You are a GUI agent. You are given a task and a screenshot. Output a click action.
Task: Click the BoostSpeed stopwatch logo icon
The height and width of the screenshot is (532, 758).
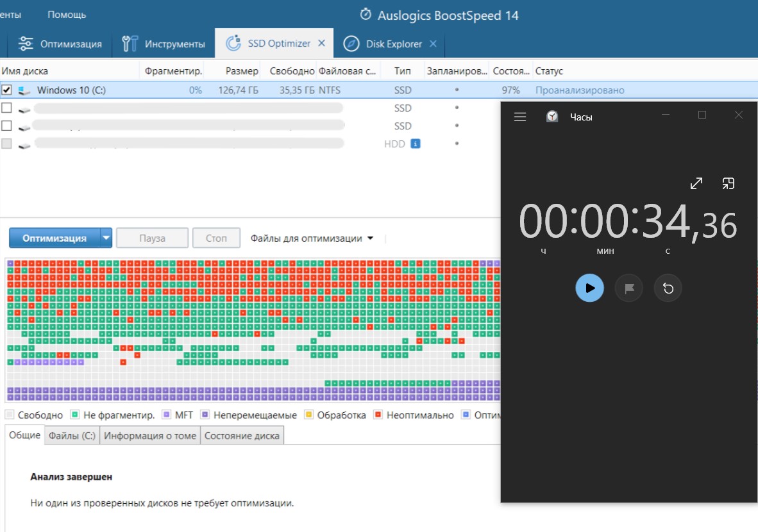coord(366,14)
